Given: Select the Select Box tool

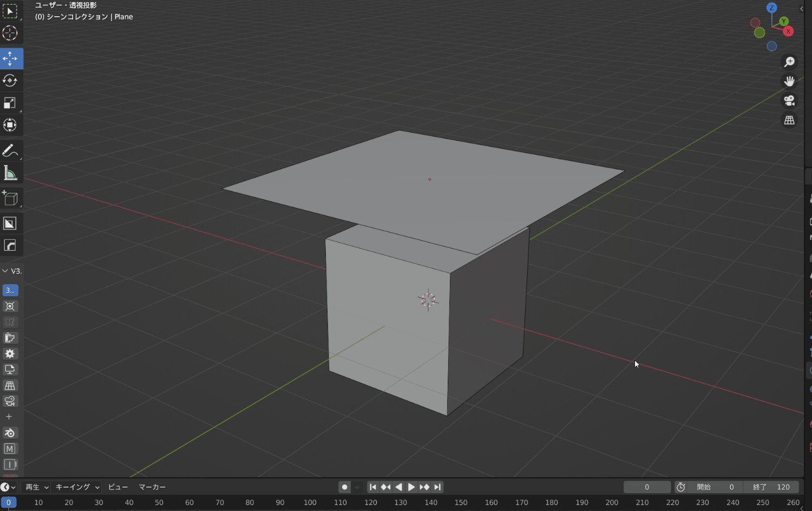Looking at the screenshot, I should (x=10, y=11).
